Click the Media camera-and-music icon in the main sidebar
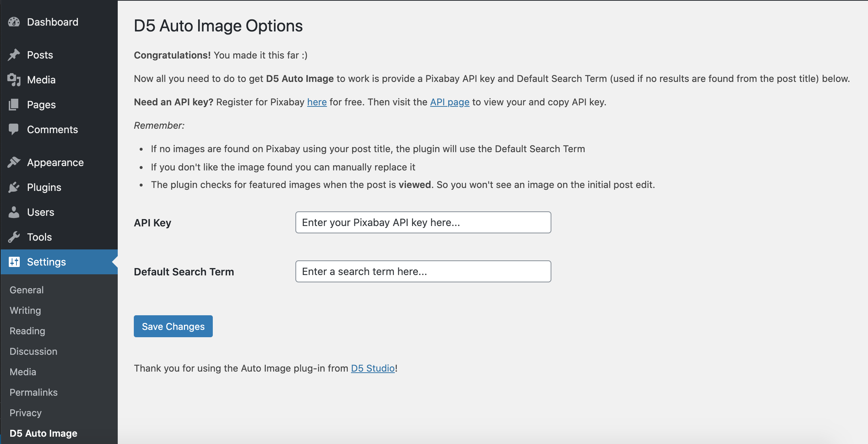This screenshot has height=444, width=868. (14, 80)
